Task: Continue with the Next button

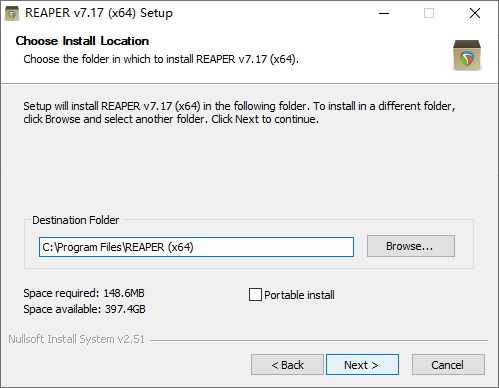Action: tap(362, 365)
